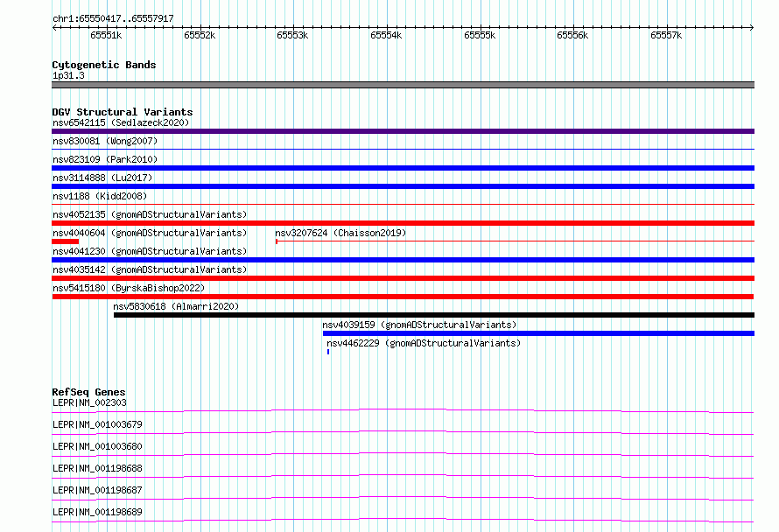
Task: Select the red bar under nsv5415180
Action: 403,297
